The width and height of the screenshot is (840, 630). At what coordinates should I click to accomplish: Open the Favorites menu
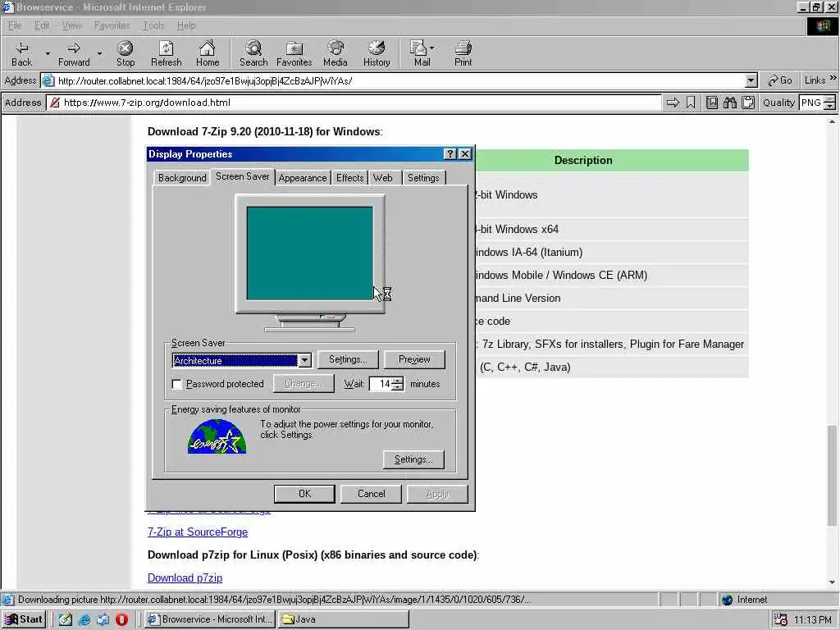click(x=112, y=25)
